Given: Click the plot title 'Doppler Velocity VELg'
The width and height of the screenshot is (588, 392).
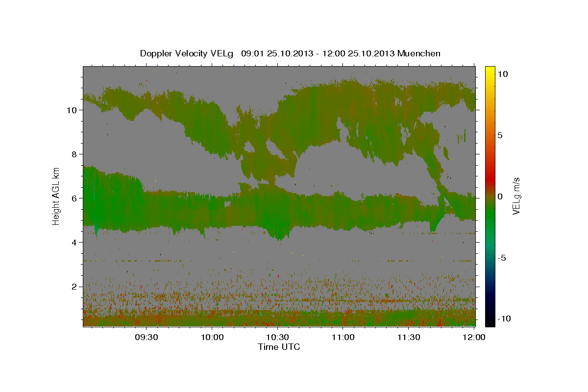Looking at the screenshot, I should coord(187,53).
